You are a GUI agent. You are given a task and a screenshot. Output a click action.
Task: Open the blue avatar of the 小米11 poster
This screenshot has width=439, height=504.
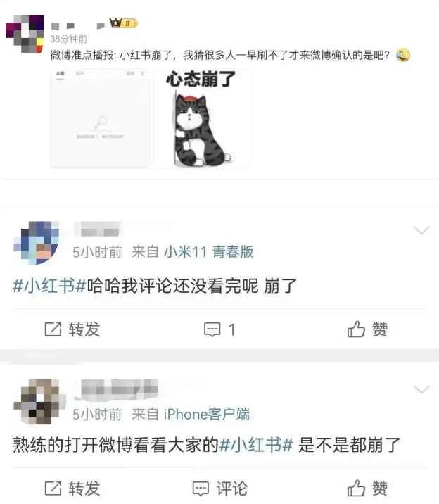pos(37,243)
